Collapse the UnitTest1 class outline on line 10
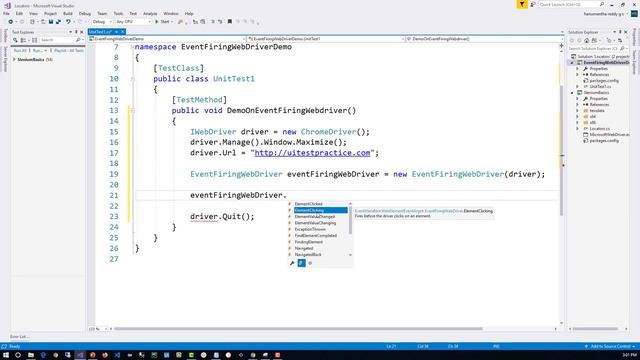This screenshot has height=360, width=640. click(x=133, y=79)
